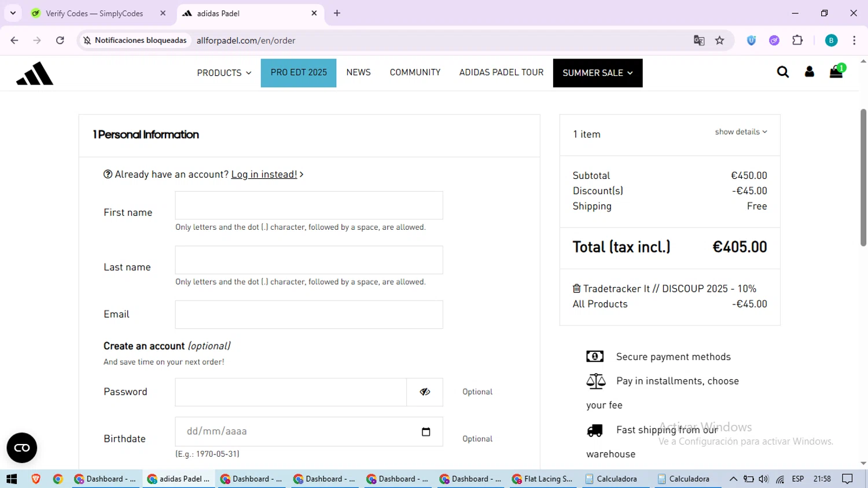The height and width of the screenshot is (488, 868).
Task: Select the adidas Padel browser tab
Action: pyautogui.click(x=250, y=13)
